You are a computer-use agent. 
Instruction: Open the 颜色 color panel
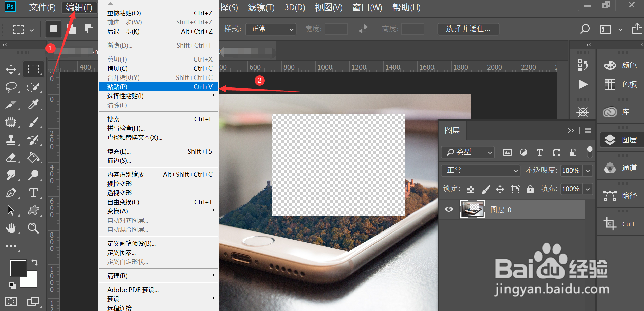click(x=620, y=65)
